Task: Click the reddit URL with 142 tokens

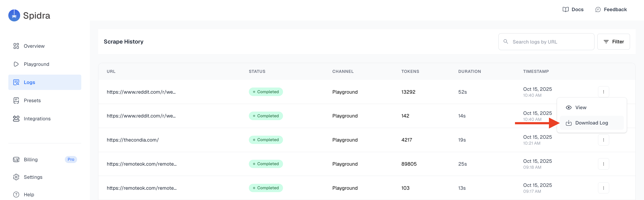Action: 141,116
